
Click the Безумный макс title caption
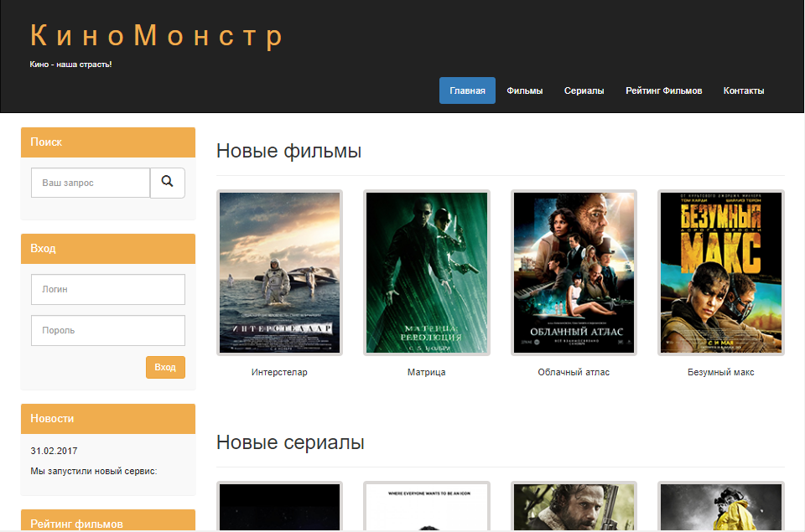(x=721, y=372)
